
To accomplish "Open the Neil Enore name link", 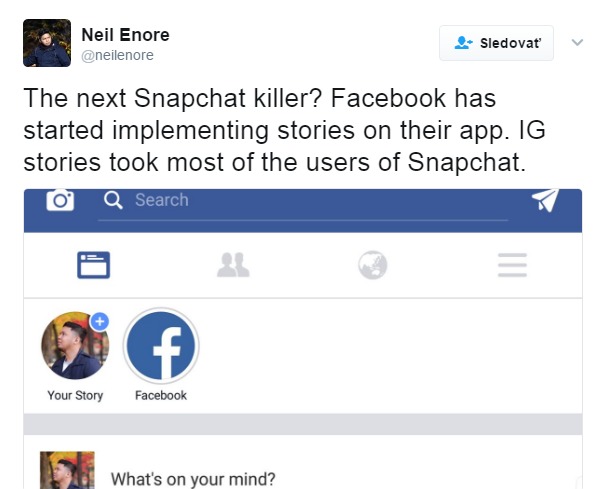I will (125, 35).
